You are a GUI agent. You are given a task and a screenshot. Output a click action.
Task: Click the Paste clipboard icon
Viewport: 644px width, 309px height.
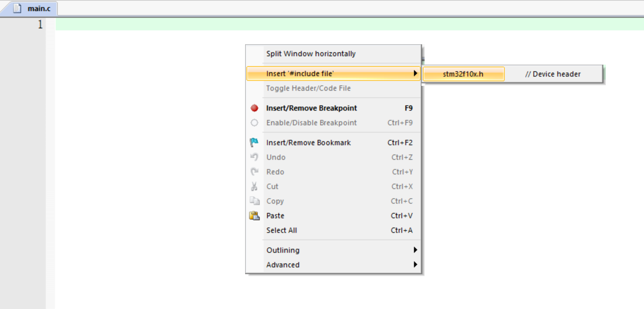point(254,216)
